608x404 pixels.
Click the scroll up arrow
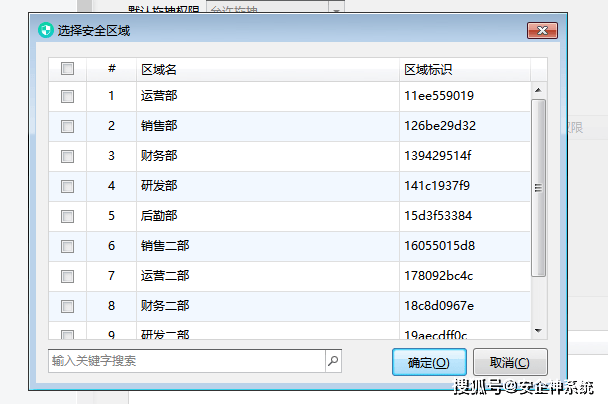[538, 90]
